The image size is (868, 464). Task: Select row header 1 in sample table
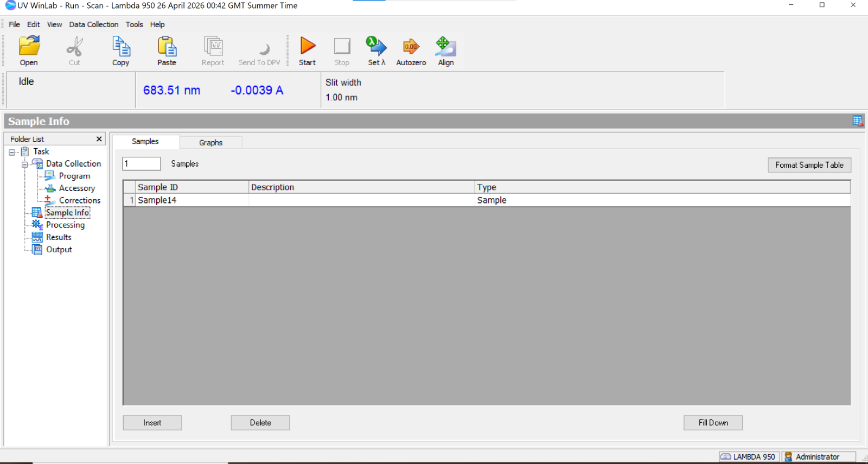(x=129, y=200)
